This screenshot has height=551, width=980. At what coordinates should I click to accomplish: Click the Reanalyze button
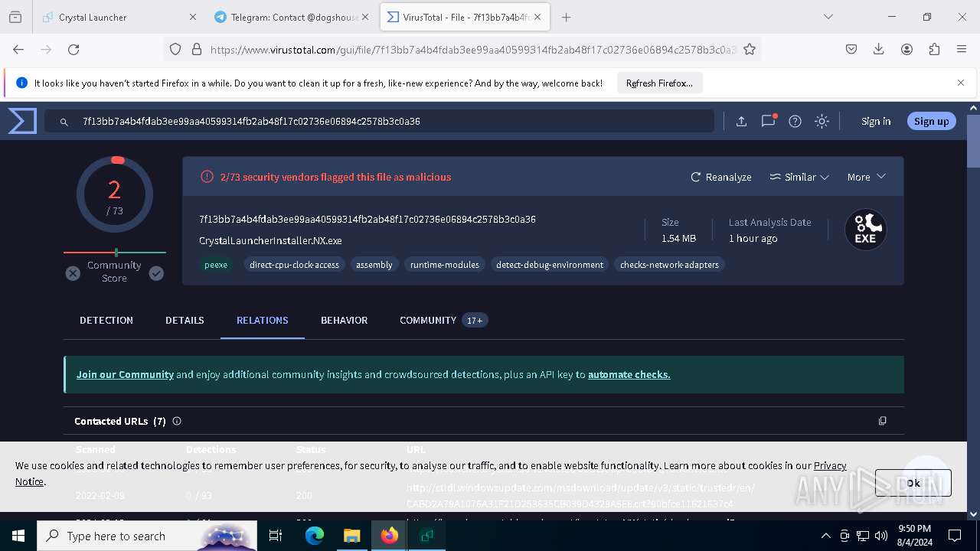[x=721, y=177]
